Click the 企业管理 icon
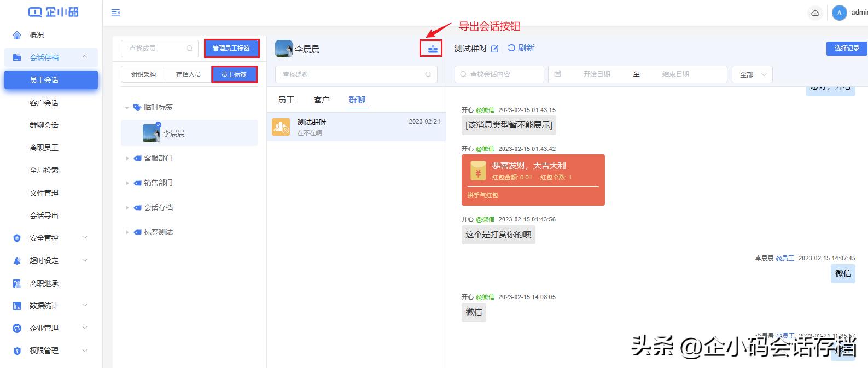The width and height of the screenshot is (868, 368). pyautogui.click(x=17, y=328)
